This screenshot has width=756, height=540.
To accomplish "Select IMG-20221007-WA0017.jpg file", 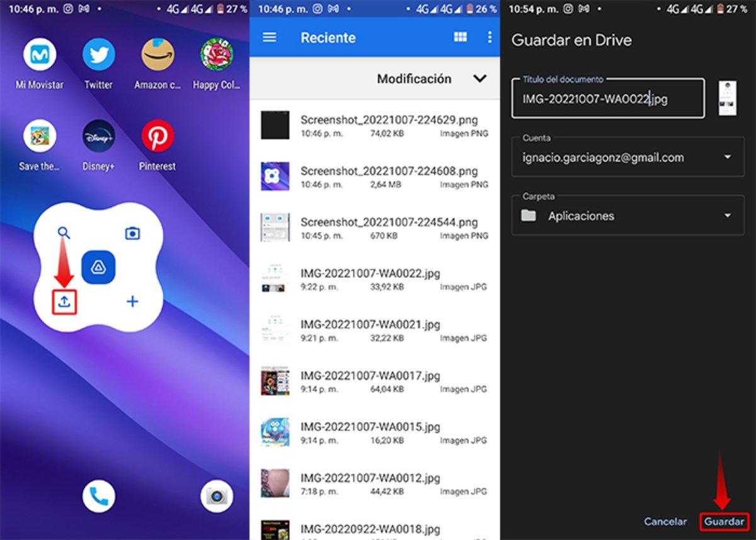I will pos(374,381).
